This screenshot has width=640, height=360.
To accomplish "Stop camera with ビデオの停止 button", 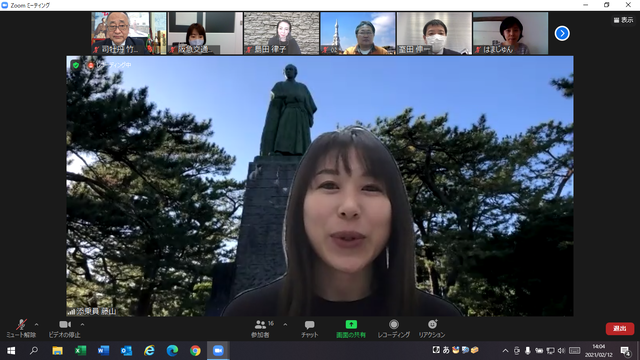I will click(x=64, y=329).
